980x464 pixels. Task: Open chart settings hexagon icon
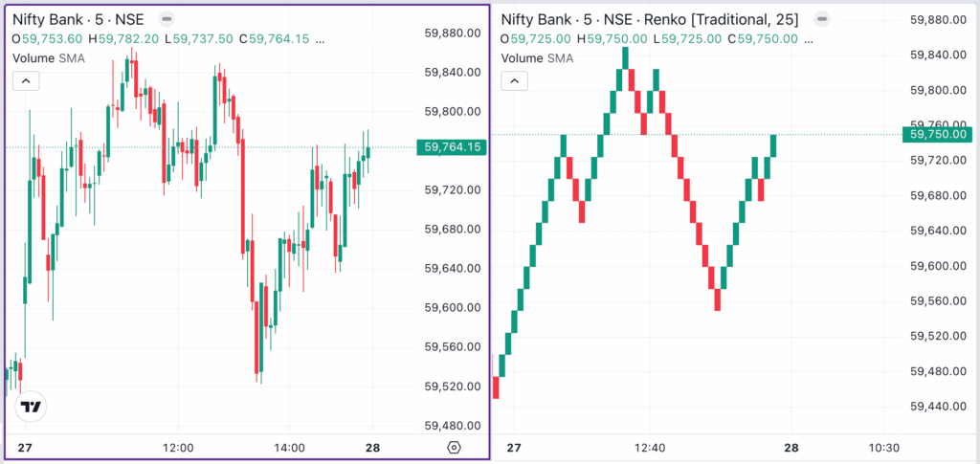454,448
